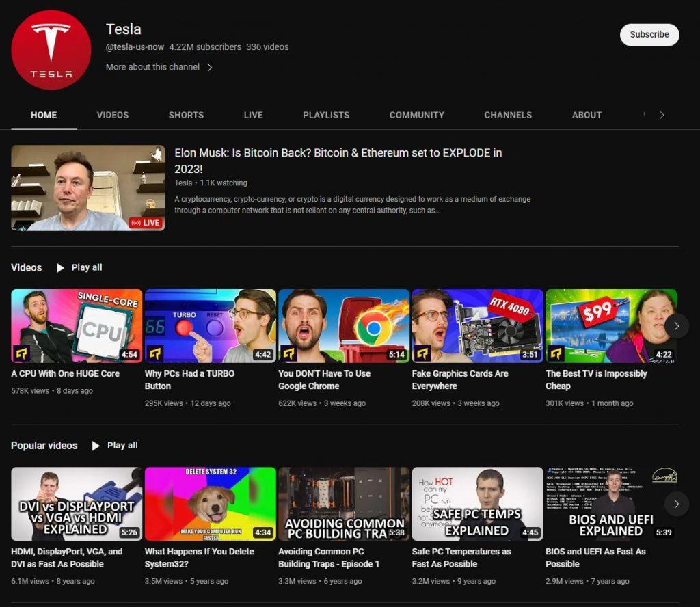Viewport: 700px width, 607px height.
Task: Show next videos in the Videos carousel
Action: (676, 326)
